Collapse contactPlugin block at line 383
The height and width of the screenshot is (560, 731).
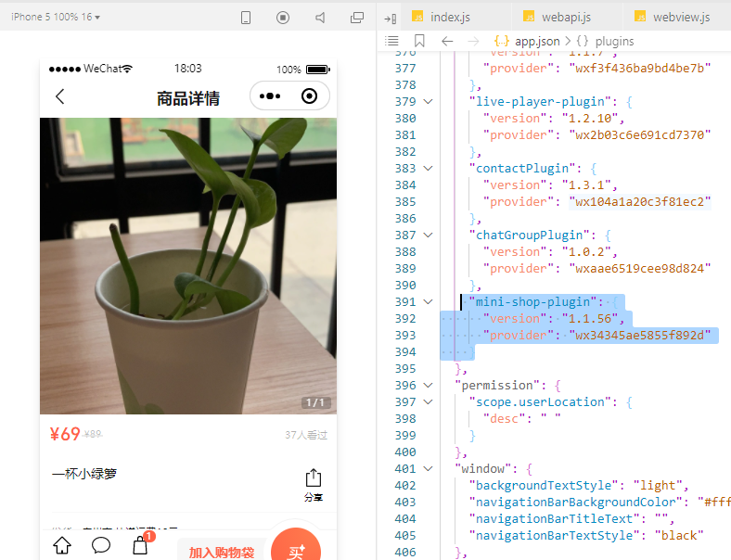(x=428, y=168)
